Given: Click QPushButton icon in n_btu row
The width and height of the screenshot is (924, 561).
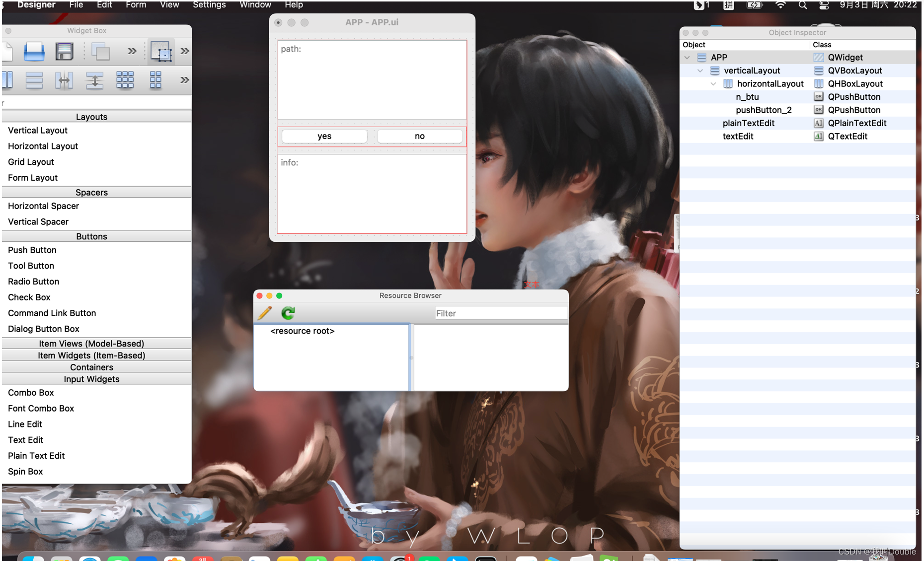Looking at the screenshot, I should pos(819,96).
